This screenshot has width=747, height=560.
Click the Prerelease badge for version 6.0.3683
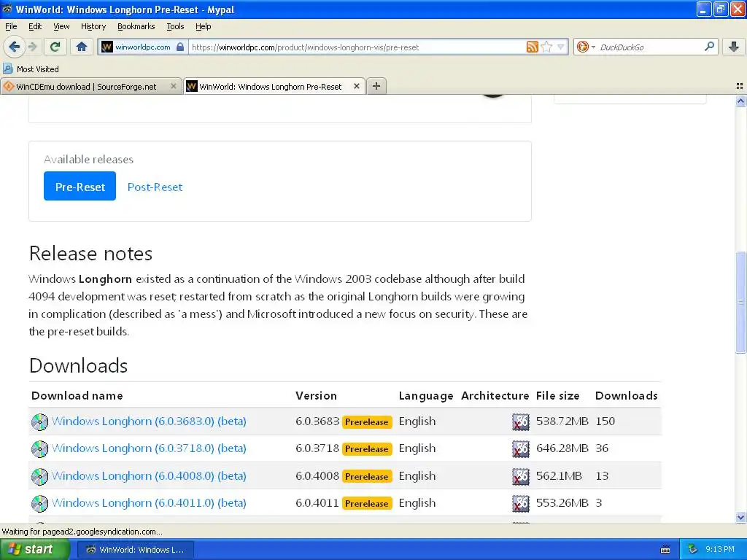click(x=367, y=422)
